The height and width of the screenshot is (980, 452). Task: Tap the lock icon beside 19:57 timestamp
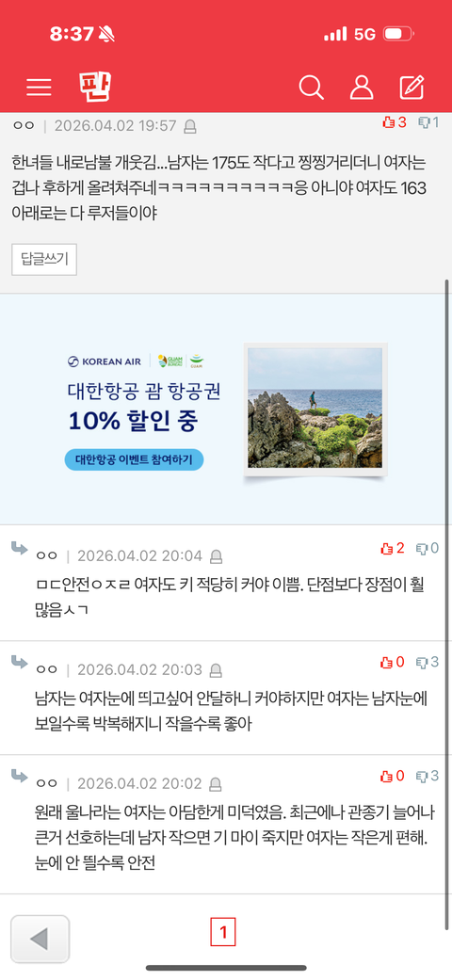pos(190,127)
